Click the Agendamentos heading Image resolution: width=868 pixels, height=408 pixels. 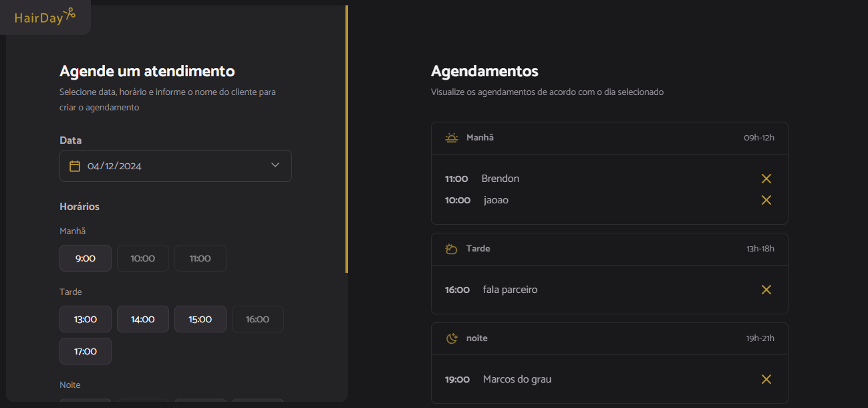(x=484, y=71)
